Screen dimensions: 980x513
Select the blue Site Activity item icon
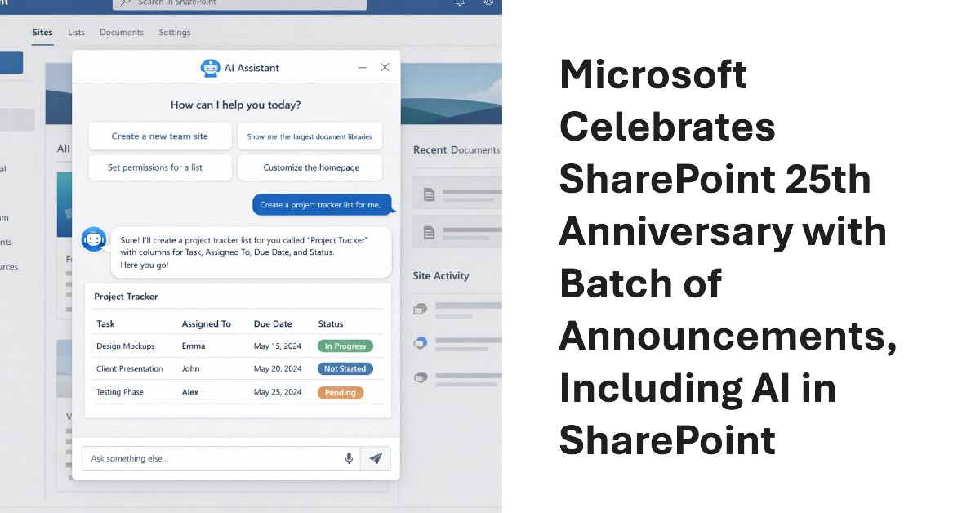coord(420,343)
